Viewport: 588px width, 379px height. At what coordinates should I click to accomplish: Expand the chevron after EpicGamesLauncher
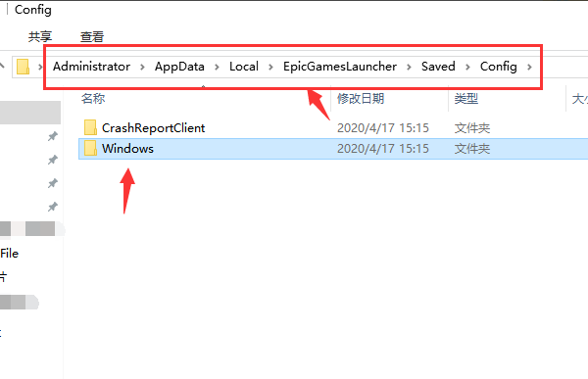point(409,68)
